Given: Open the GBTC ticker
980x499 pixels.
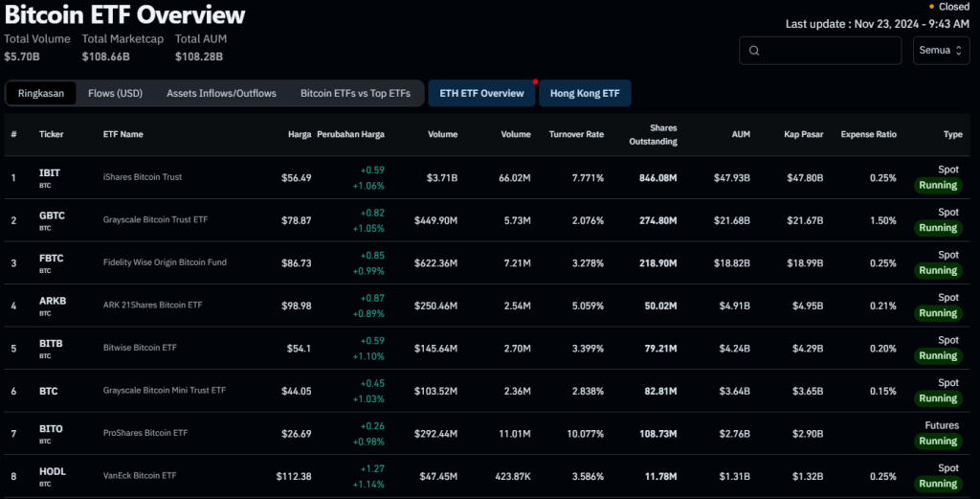Looking at the screenshot, I should click(52, 215).
